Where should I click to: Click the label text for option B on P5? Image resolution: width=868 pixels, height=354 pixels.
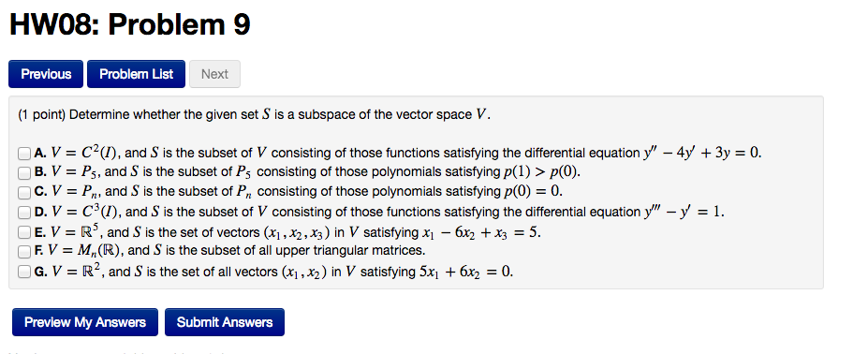(307, 172)
